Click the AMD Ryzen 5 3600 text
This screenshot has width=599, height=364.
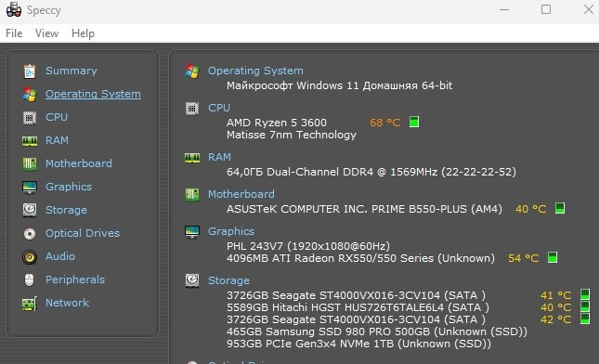[277, 123]
